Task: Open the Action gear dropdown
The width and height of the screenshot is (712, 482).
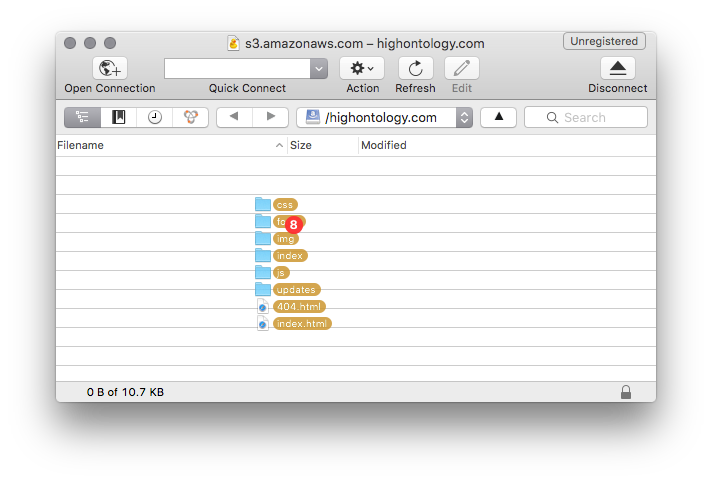Action: coord(362,68)
